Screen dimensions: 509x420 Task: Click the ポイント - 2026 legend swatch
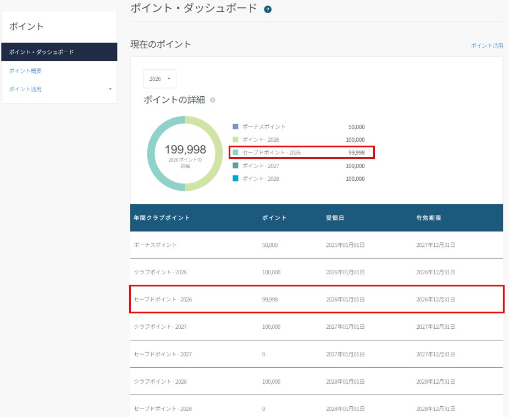coord(235,140)
